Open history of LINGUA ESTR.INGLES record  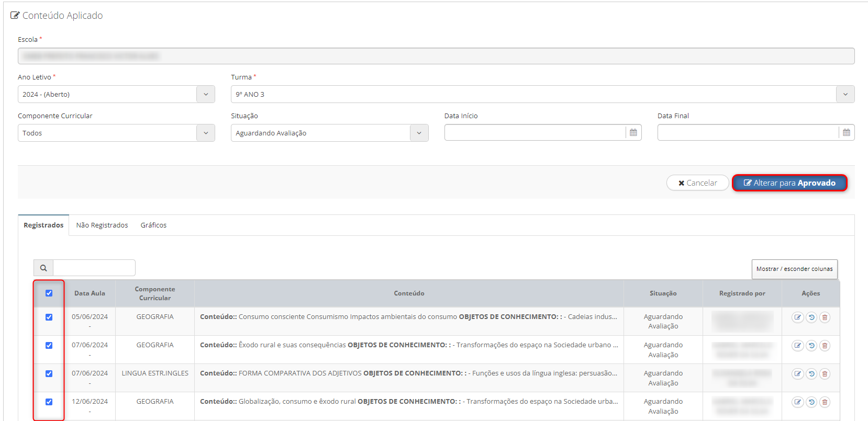[811, 374]
